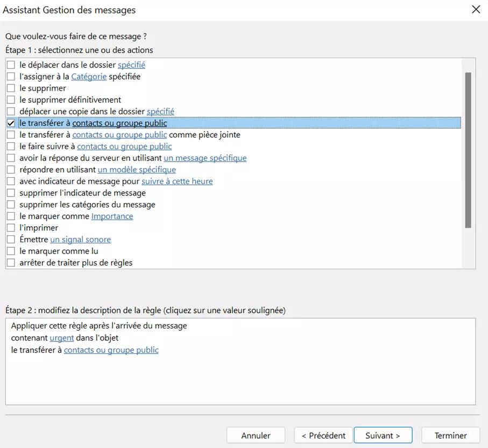
Task: Click the Annuler button
Action: (256, 435)
